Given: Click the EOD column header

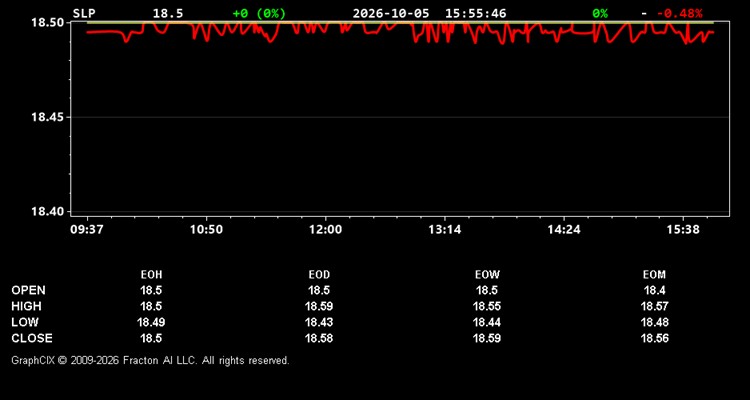Looking at the screenshot, I should coord(319,275).
